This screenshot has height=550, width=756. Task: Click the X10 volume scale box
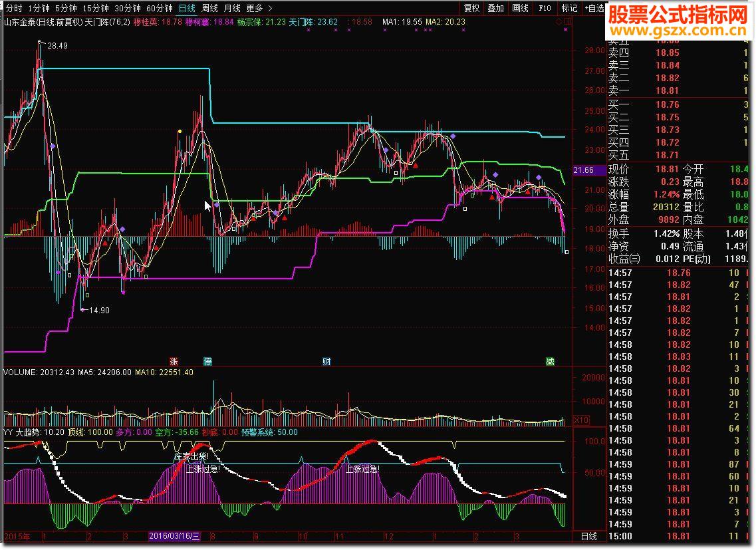(582, 420)
